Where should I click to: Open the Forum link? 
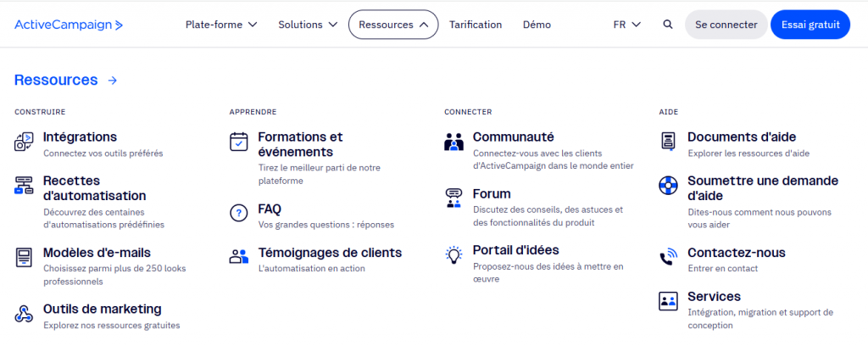point(492,193)
